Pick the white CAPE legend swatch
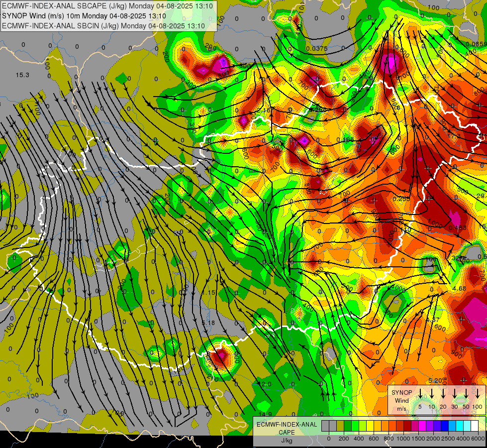The height and width of the screenshot is (448, 487). point(475,426)
